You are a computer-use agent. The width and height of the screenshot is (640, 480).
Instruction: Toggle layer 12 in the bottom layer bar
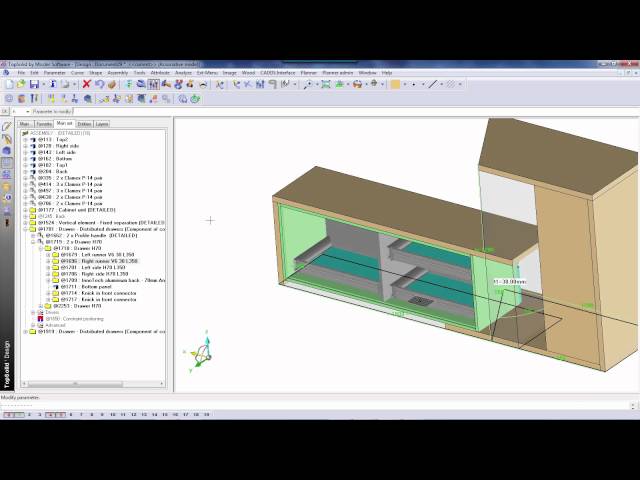coord(131,414)
